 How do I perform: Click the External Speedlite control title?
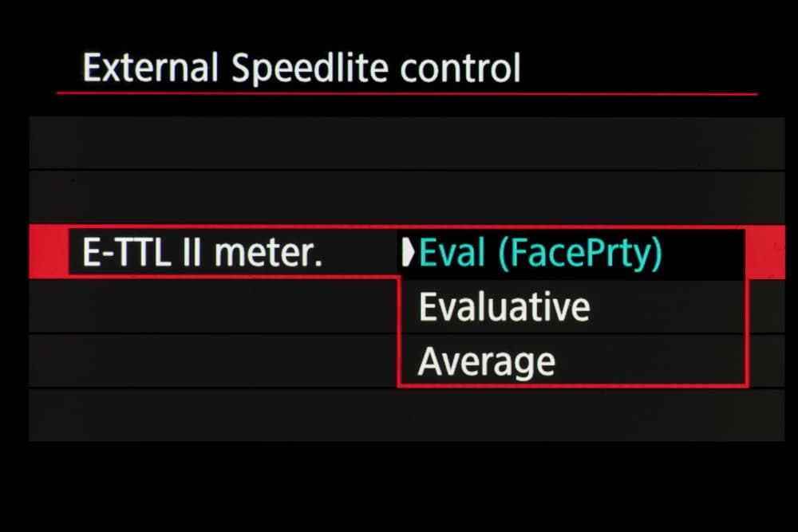pyautogui.click(x=302, y=68)
